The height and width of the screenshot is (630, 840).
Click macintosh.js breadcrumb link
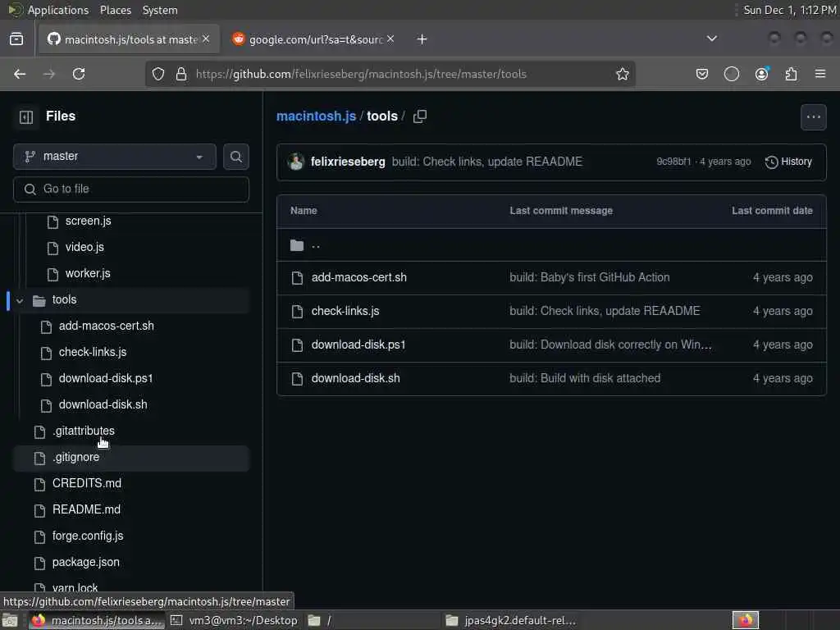pos(316,116)
